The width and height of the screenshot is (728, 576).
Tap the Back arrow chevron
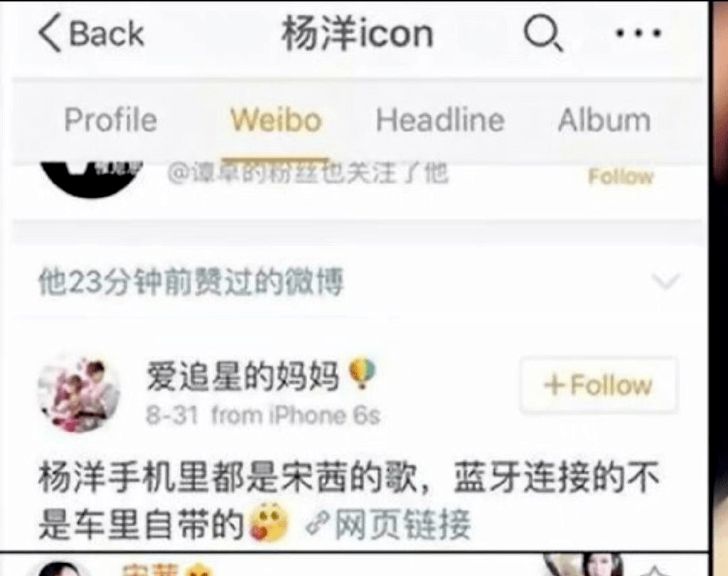point(50,33)
